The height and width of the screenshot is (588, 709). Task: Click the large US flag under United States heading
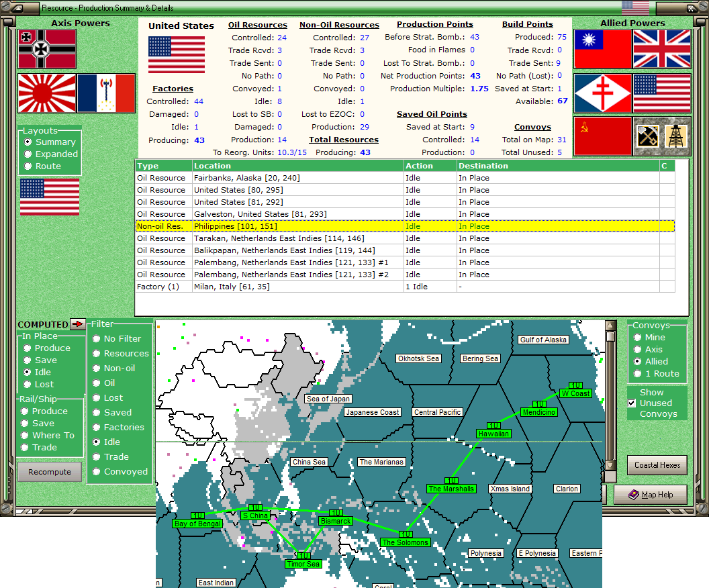177,54
